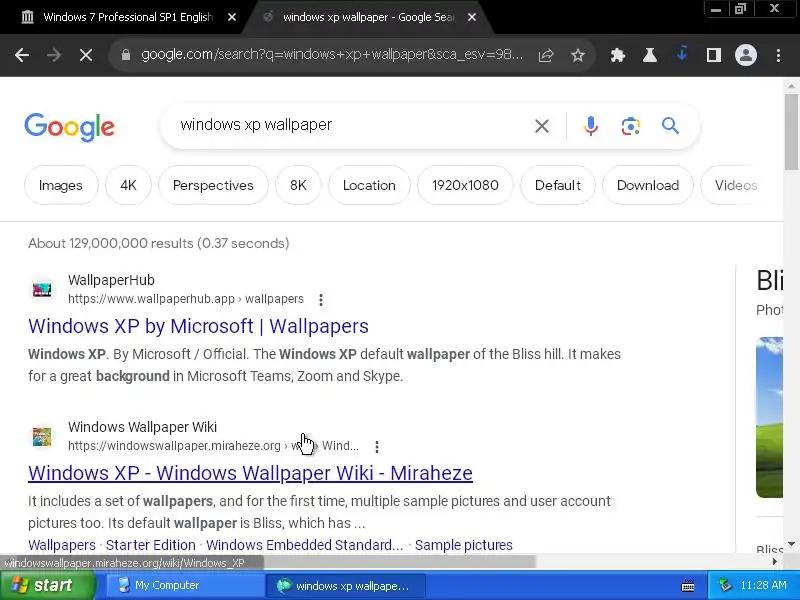Switch to Windows 7 Professional SP1 tab
This screenshot has height=600, width=800.
[x=128, y=17]
